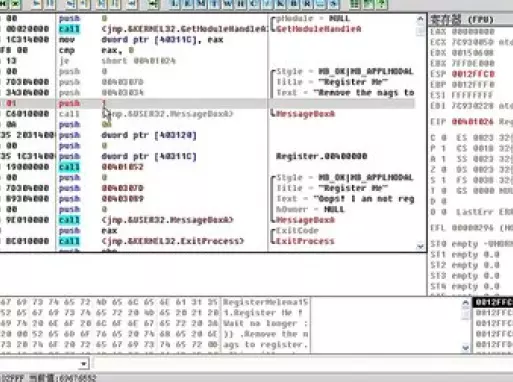513x382 pixels.
Task: Open the Memory map (M) window
Action: pos(201,4)
